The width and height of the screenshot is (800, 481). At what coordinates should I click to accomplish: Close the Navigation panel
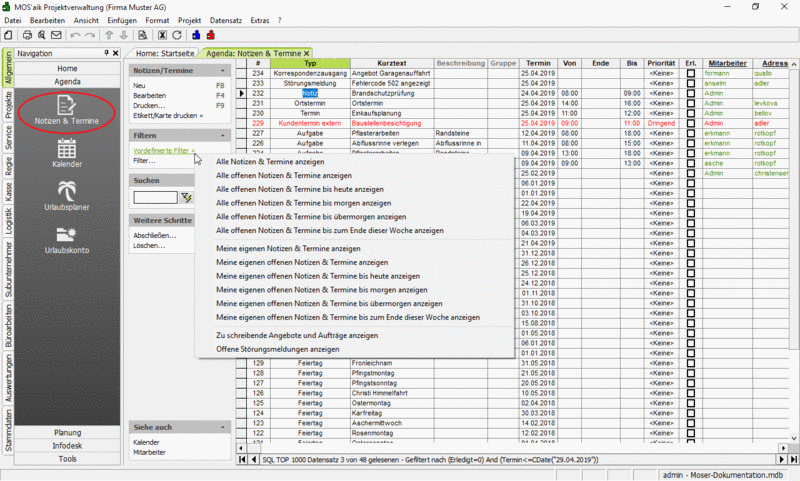[116, 53]
